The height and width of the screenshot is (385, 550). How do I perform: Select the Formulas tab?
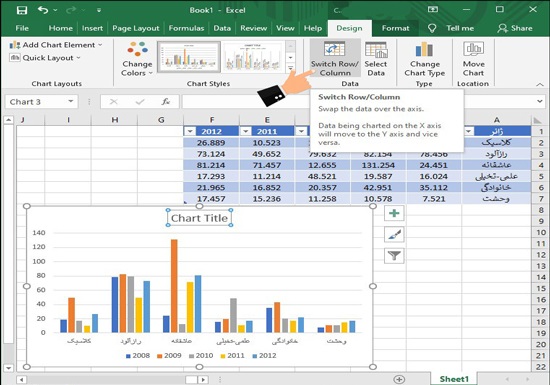186,28
